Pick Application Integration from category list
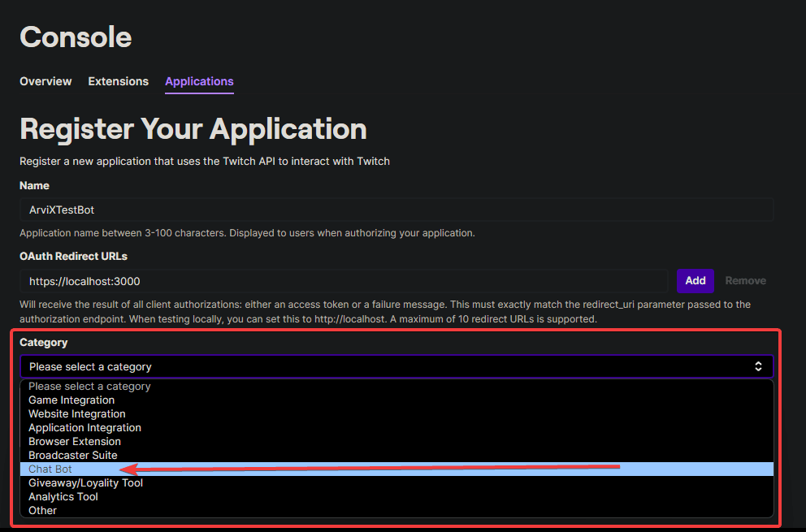 (396, 428)
